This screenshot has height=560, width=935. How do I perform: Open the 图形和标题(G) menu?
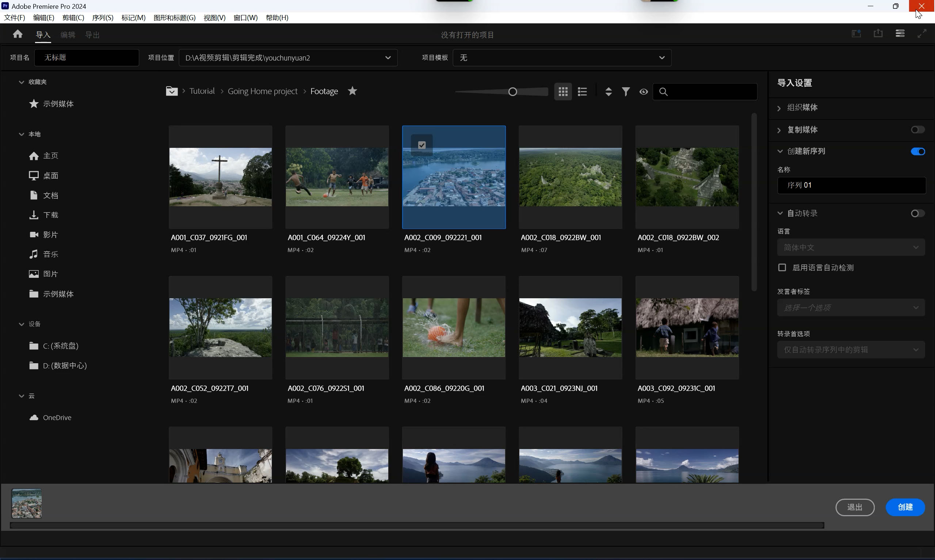(x=174, y=18)
